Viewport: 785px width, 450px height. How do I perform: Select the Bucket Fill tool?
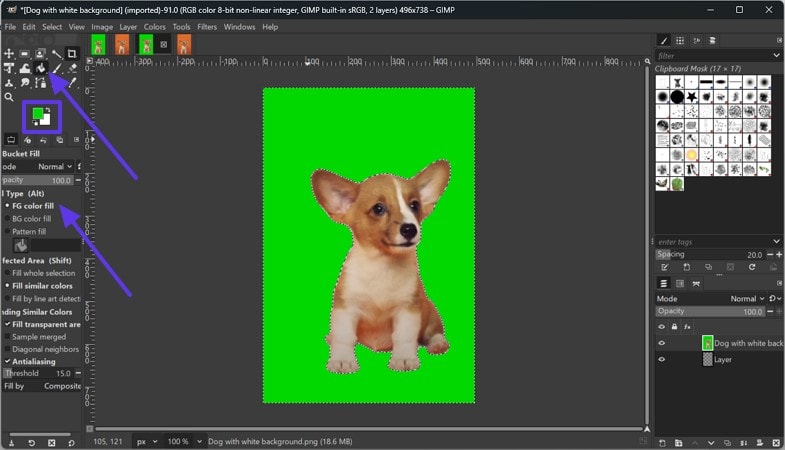pos(41,69)
